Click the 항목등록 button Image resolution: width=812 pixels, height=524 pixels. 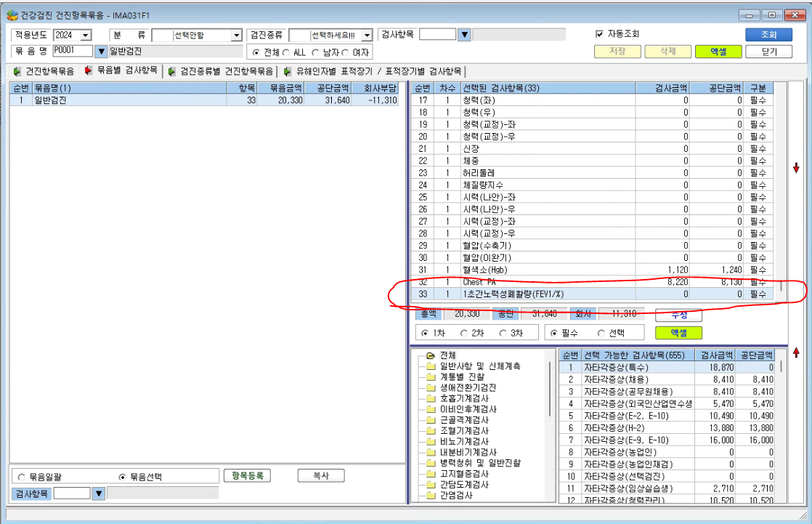[x=247, y=475]
